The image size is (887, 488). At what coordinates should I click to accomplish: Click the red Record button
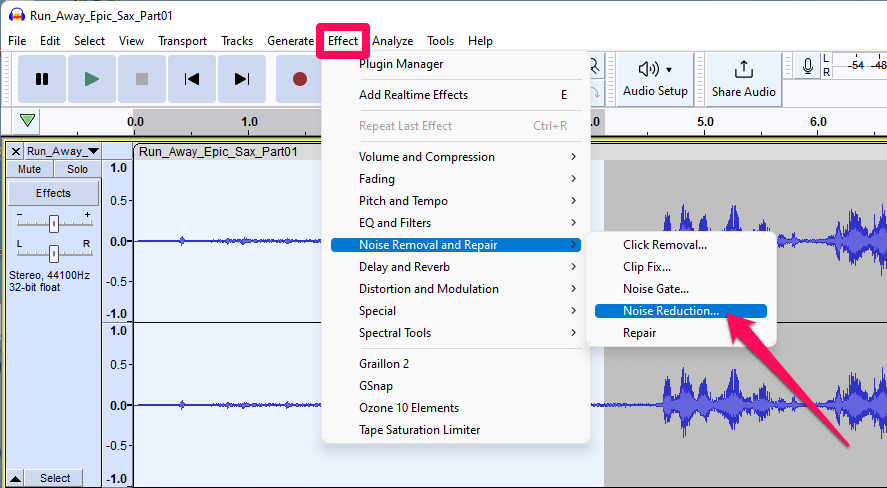click(x=300, y=79)
